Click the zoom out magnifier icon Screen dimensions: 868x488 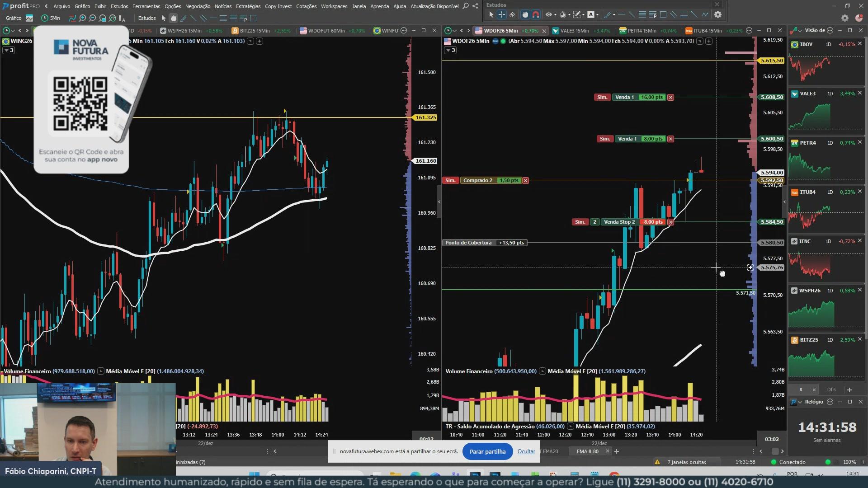92,18
